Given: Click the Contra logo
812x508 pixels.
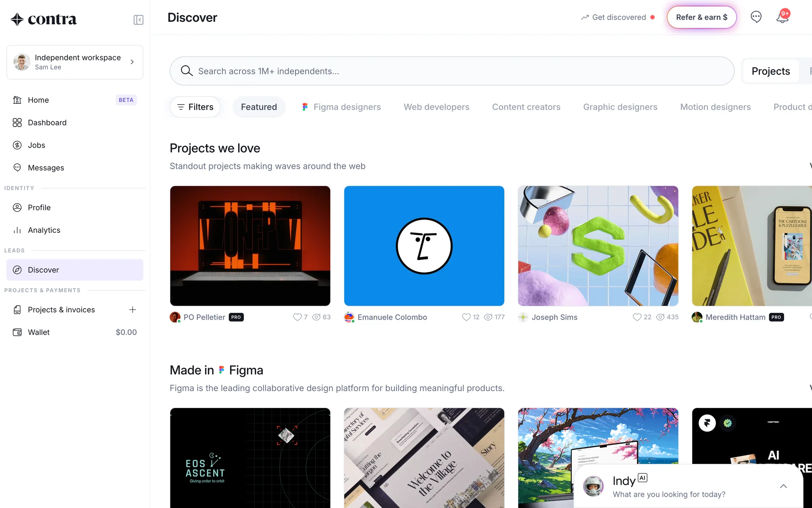Looking at the screenshot, I should pos(44,19).
